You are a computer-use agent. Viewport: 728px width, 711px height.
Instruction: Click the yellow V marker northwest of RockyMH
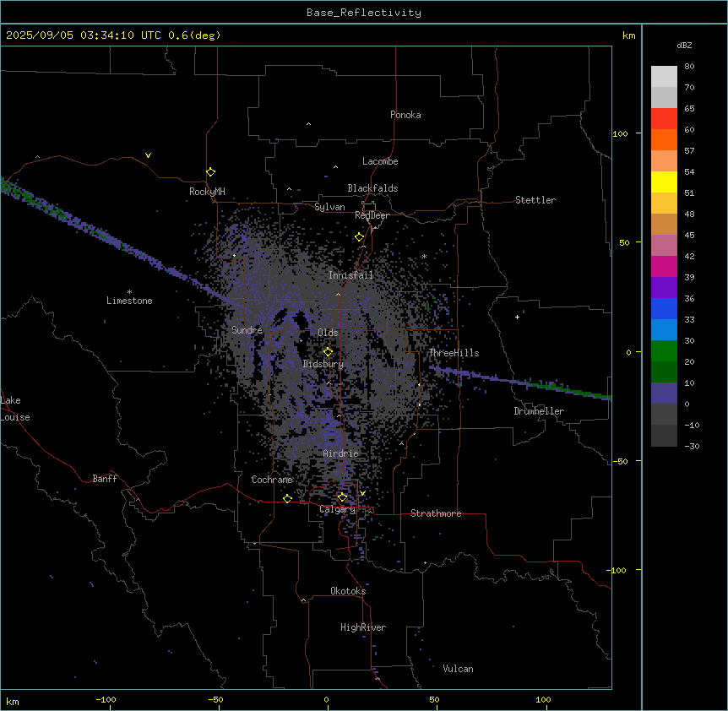tap(148, 155)
